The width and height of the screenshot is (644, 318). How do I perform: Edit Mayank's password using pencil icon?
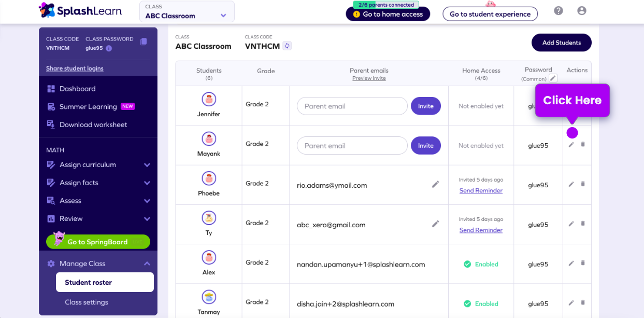(x=571, y=145)
